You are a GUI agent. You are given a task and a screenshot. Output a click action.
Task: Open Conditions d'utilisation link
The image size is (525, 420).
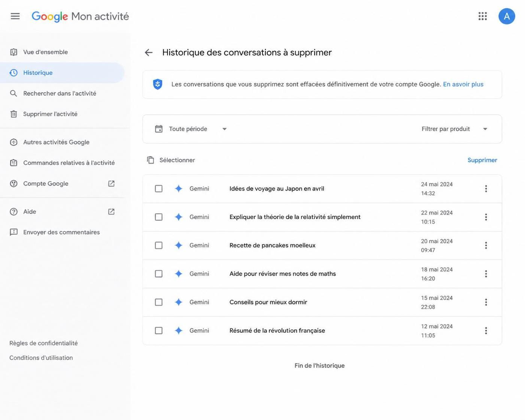click(41, 358)
